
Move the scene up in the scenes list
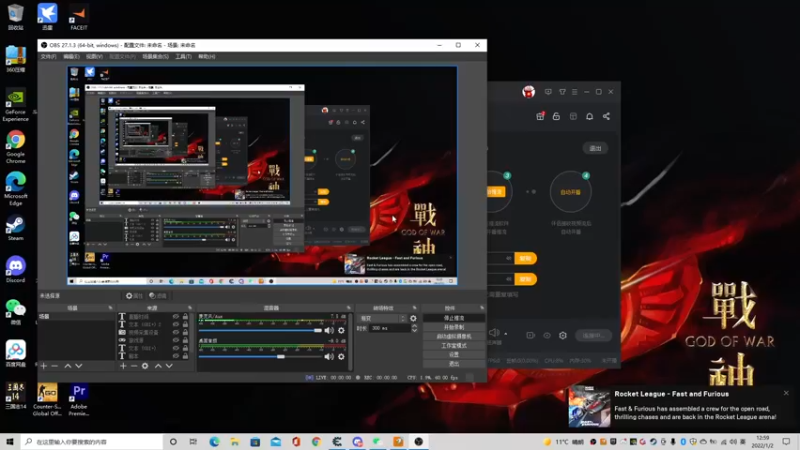(x=67, y=366)
